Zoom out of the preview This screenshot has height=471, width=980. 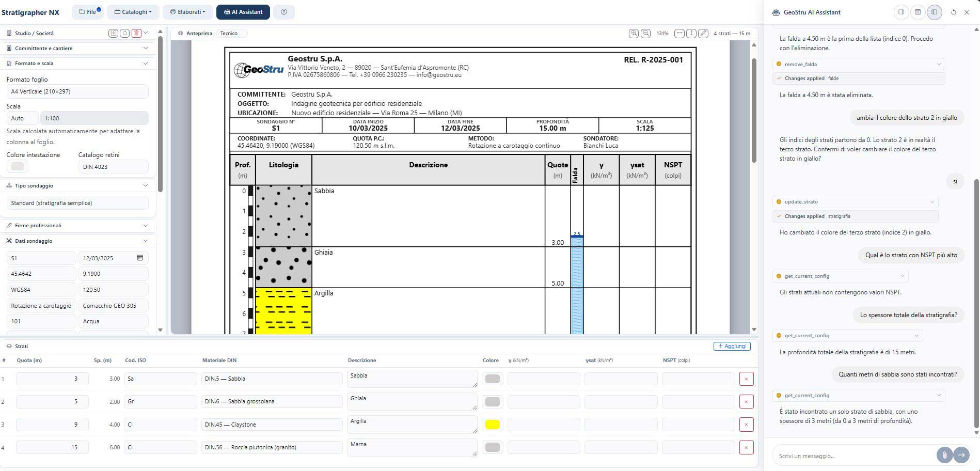pyautogui.click(x=645, y=34)
